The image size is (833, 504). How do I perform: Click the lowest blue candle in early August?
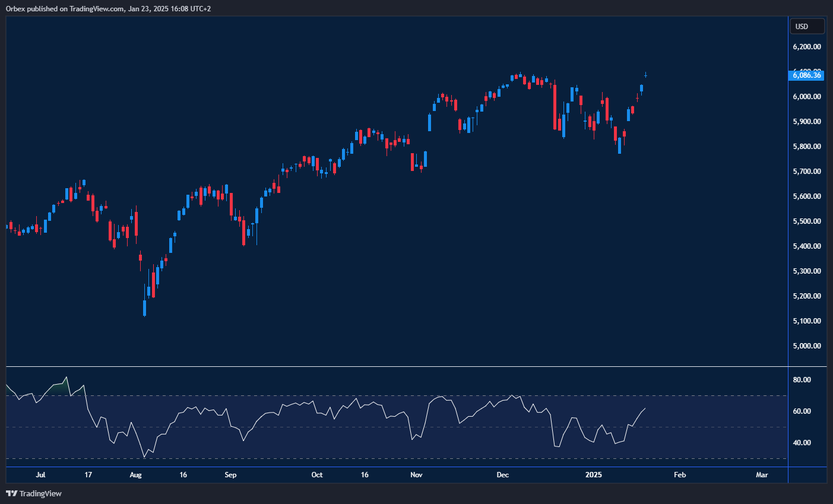(144, 308)
